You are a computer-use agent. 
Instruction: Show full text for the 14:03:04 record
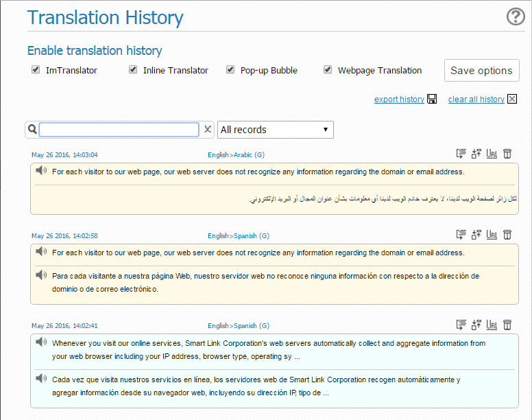(x=461, y=154)
